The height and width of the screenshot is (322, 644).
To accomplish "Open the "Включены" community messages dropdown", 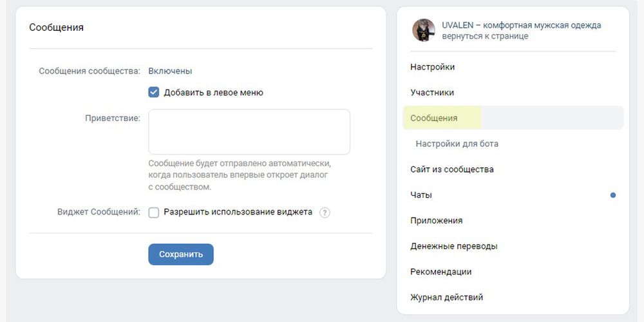I will (x=170, y=71).
